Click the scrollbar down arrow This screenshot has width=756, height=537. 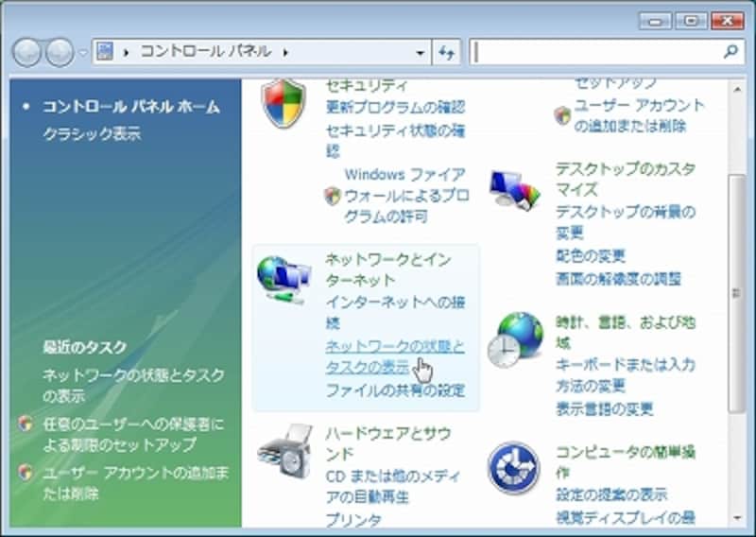coord(737,518)
